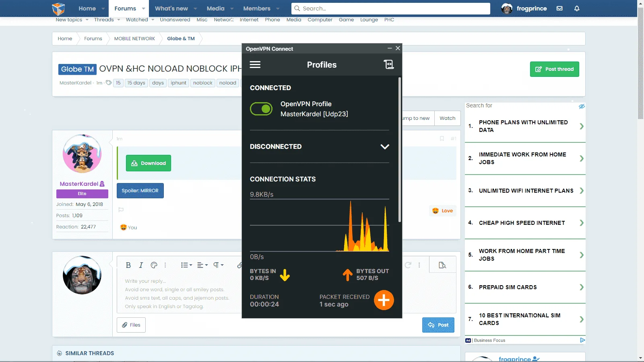Viewport: 644px width, 362px height.
Task: Open the list options dropdown in editor
Action: (186, 265)
